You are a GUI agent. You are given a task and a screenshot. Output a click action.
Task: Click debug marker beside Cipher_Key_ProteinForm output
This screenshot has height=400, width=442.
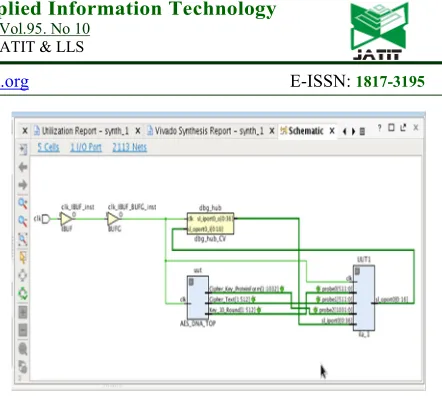pyautogui.click(x=282, y=289)
